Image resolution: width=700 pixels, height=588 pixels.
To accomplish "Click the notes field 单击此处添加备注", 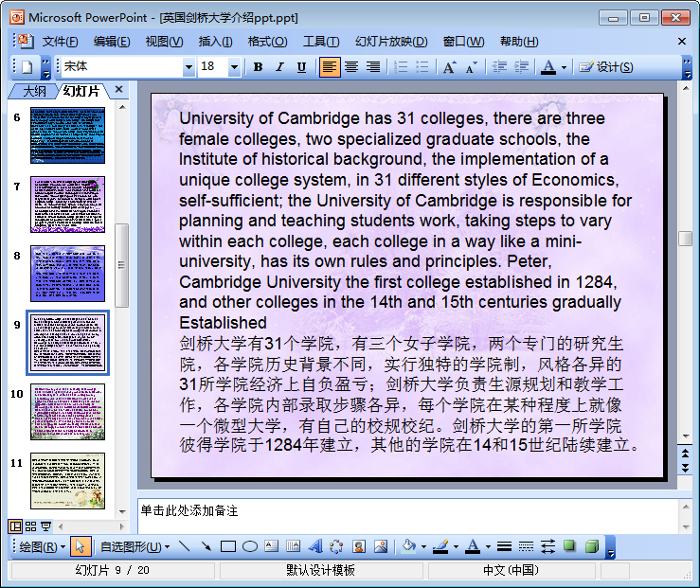I will pyautogui.click(x=408, y=517).
